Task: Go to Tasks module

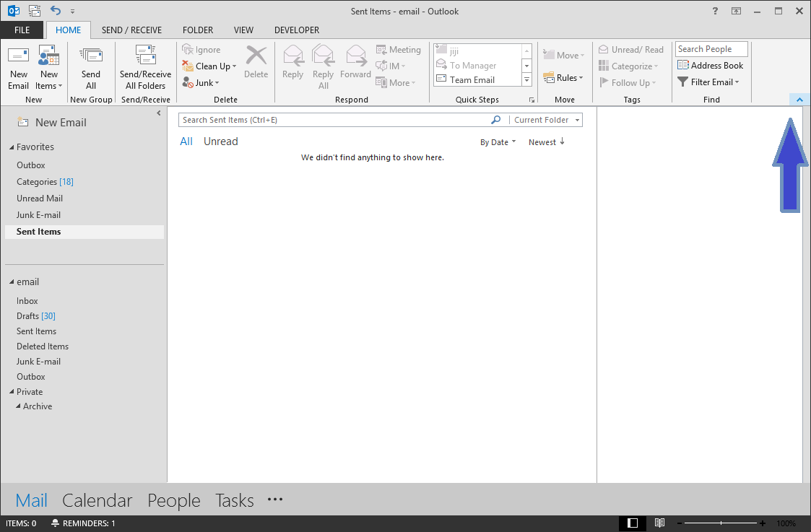Action: (234, 500)
